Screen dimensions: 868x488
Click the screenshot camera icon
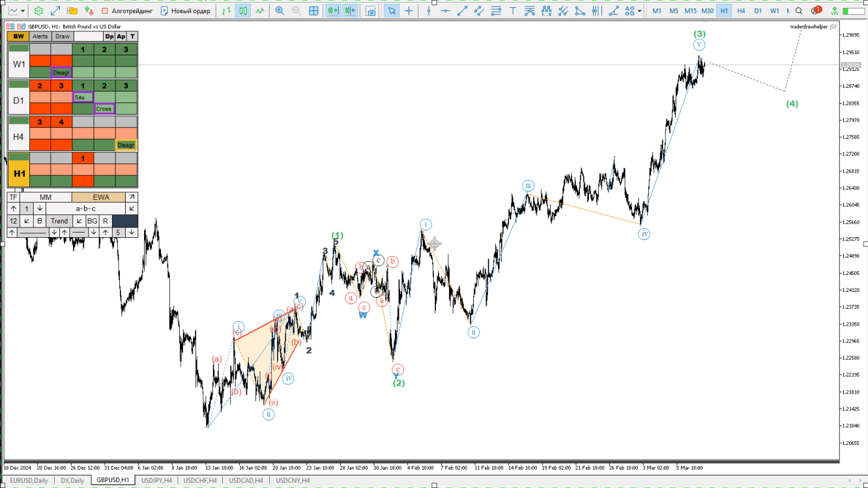coord(371,11)
